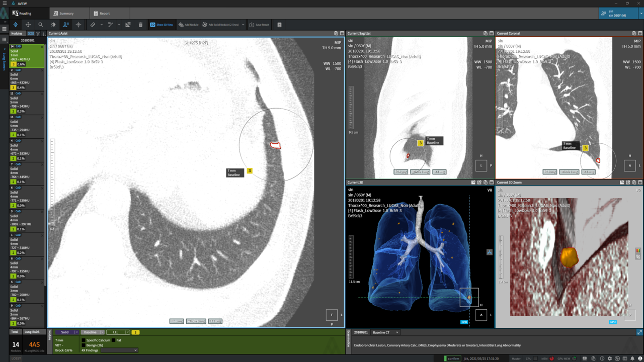Open settings gear in status bar
This screenshot has width=644, height=362.
[609, 358]
